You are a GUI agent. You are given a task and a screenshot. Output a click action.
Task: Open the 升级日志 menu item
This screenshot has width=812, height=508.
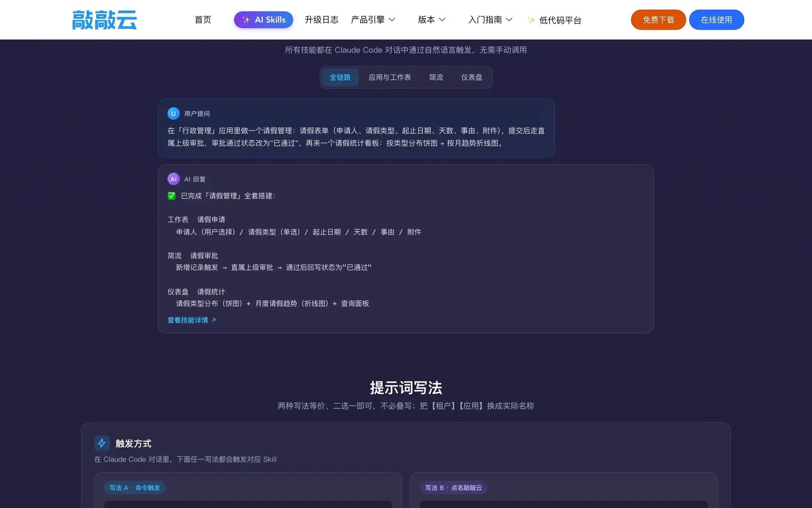321,20
